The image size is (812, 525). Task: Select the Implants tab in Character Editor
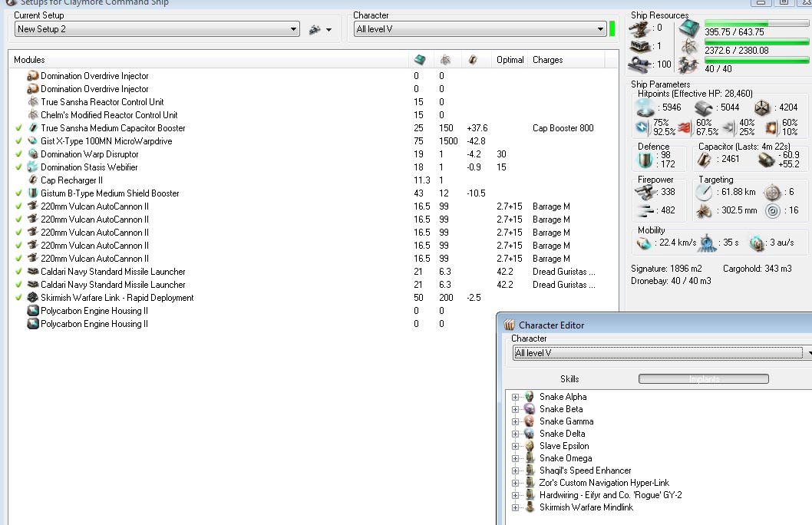(703, 379)
